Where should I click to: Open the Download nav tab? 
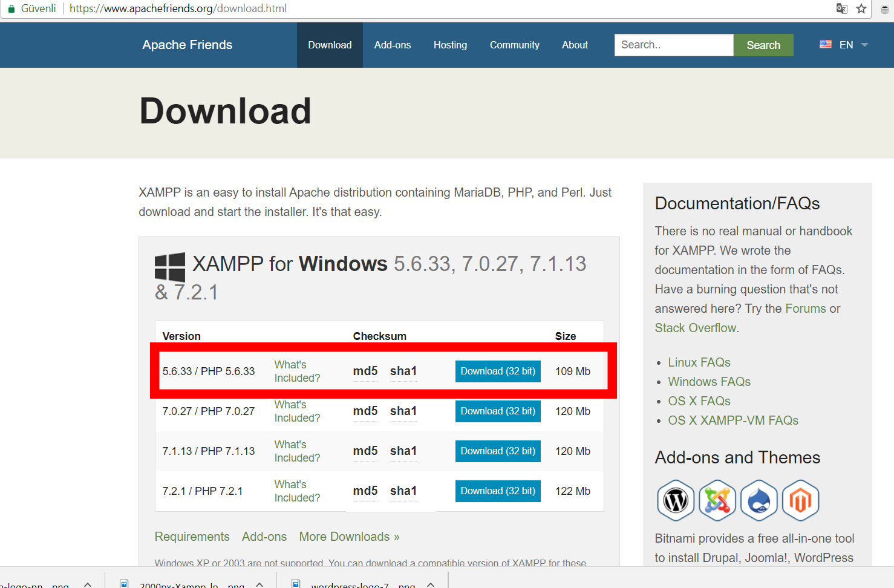tap(330, 45)
